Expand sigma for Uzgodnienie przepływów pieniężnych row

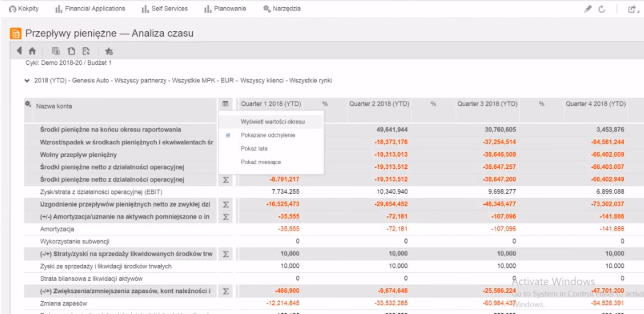[225, 204]
